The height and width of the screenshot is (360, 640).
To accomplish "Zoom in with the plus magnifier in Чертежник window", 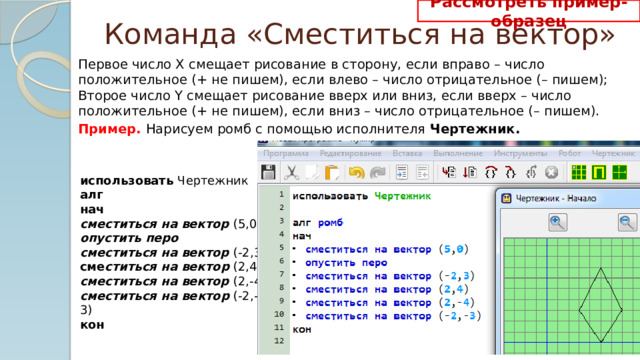I will tap(558, 222).
